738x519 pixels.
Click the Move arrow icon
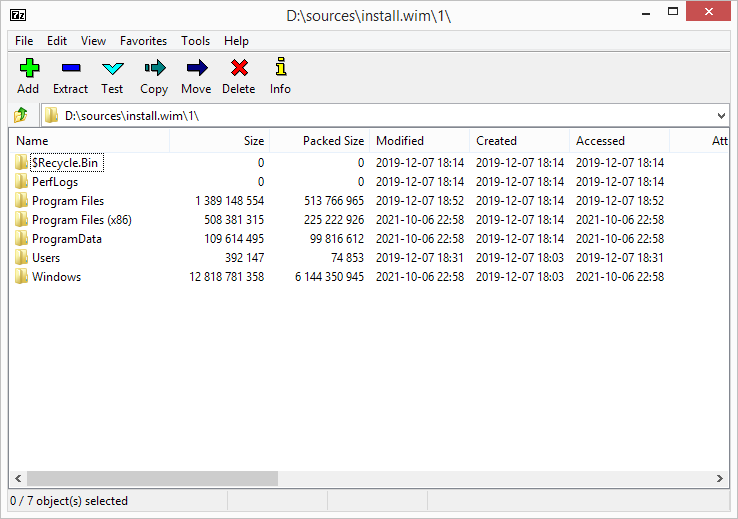coord(197,68)
